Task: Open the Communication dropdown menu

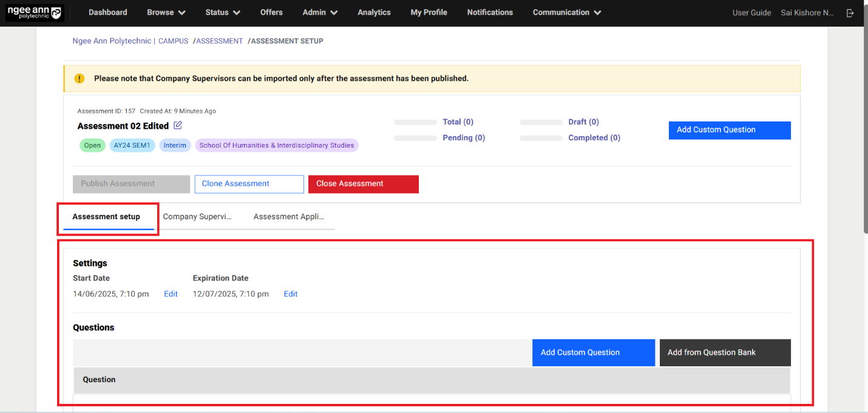Action: click(566, 13)
